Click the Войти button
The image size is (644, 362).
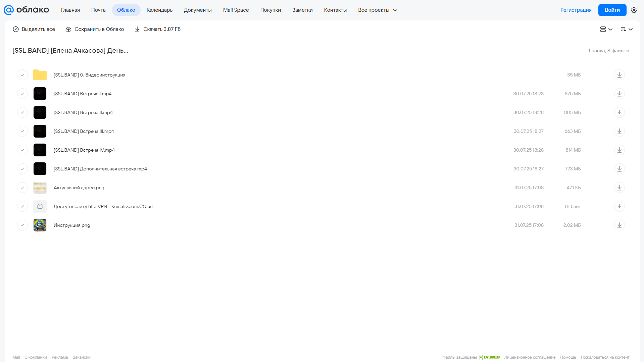point(612,10)
